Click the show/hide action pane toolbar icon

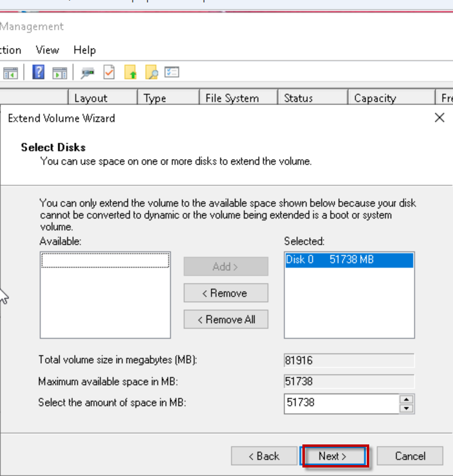coord(60,73)
